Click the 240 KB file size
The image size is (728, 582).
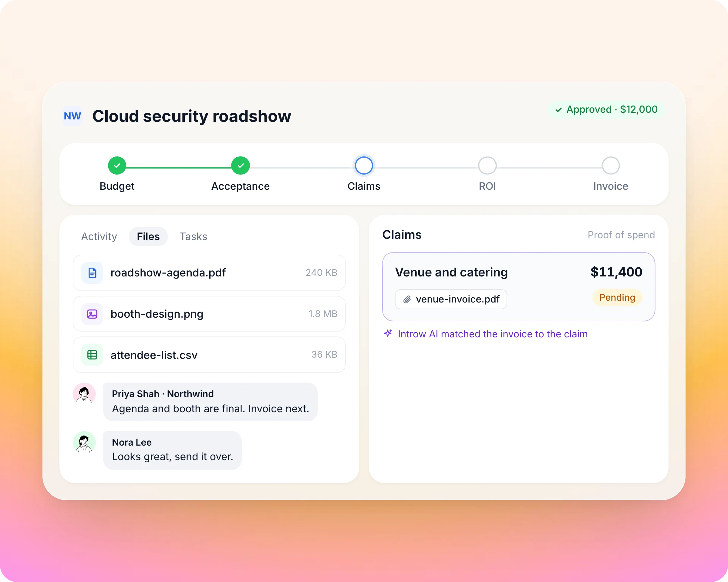point(322,273)
